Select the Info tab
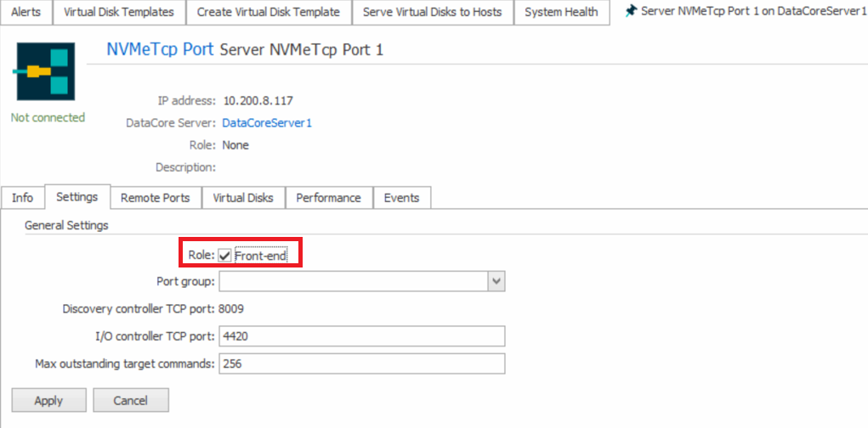 [x=23, y=198]
